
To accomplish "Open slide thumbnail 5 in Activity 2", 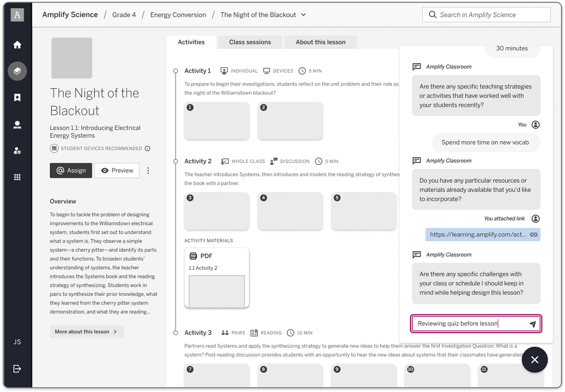I will (x=364, y=211).
